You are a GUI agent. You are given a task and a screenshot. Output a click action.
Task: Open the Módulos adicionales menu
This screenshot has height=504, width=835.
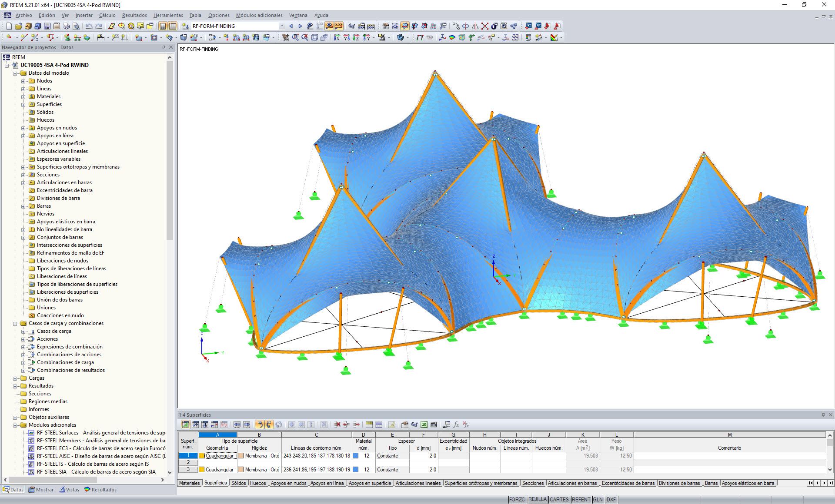(x=259, y=15)
